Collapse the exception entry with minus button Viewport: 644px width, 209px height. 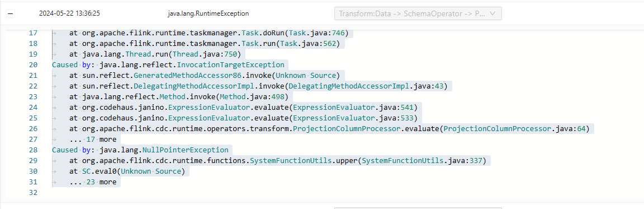click(x=11, y=13)
